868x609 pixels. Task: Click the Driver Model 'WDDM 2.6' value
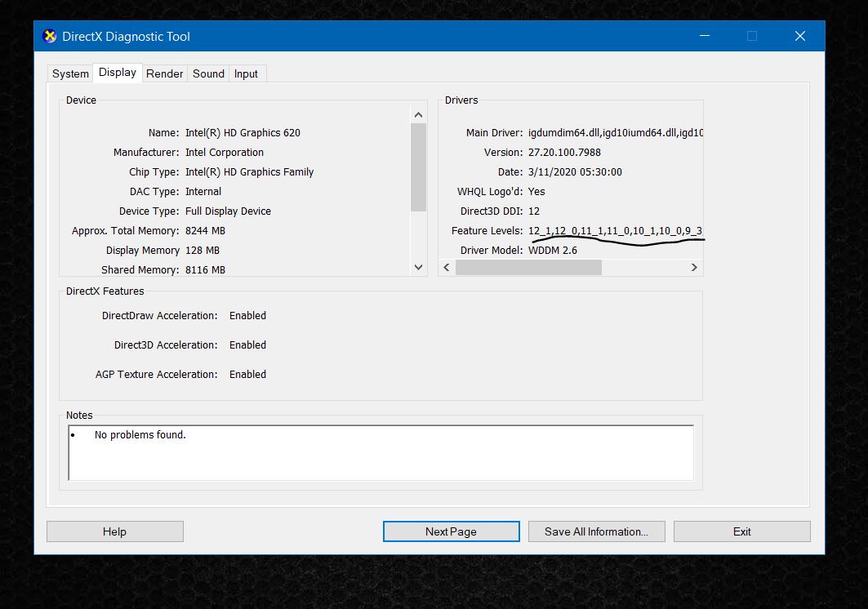coord(553,251)
